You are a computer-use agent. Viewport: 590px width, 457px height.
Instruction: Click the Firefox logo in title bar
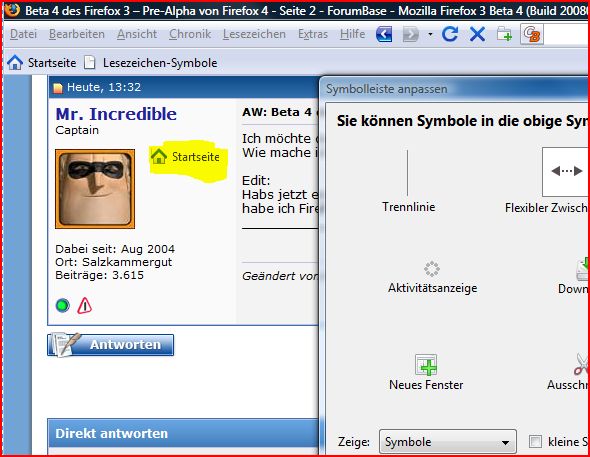coord(12,10)
